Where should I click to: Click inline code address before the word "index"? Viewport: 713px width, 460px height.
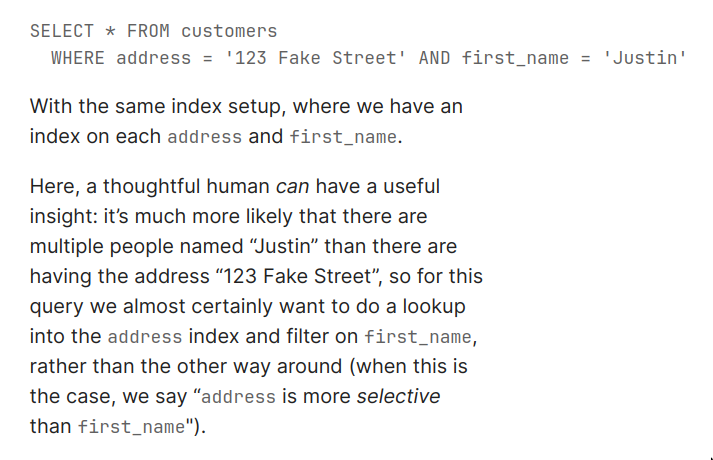(144, 337)
